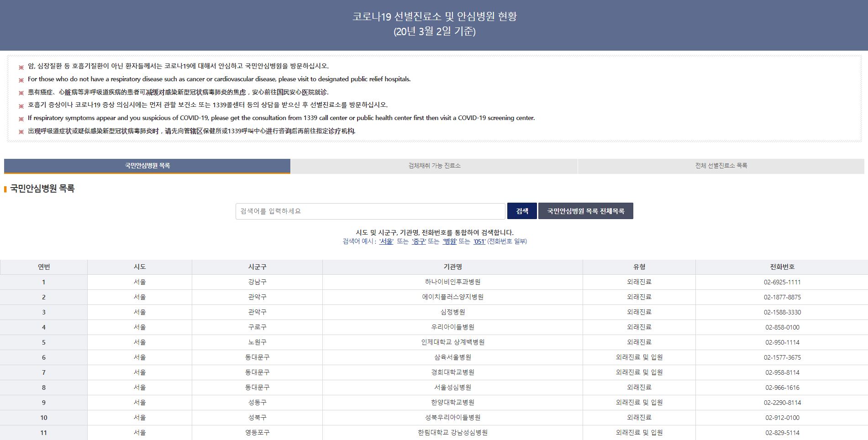
Task: Select hospital name 인제대학교 상계백병원
Action: coord(452,342)
